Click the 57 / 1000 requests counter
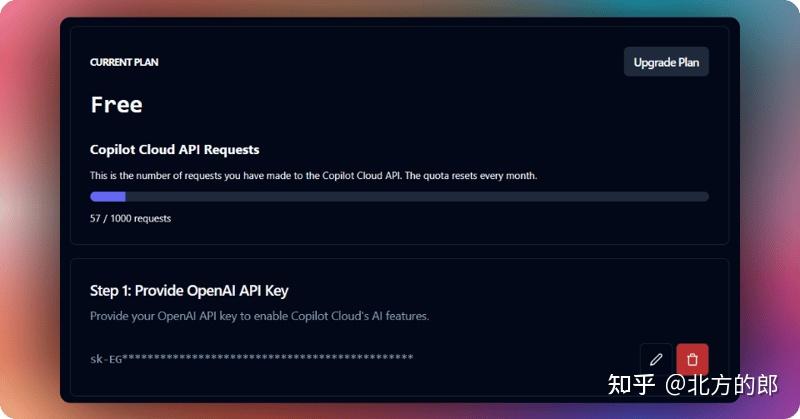800x419 pixels. click(130, 218)
